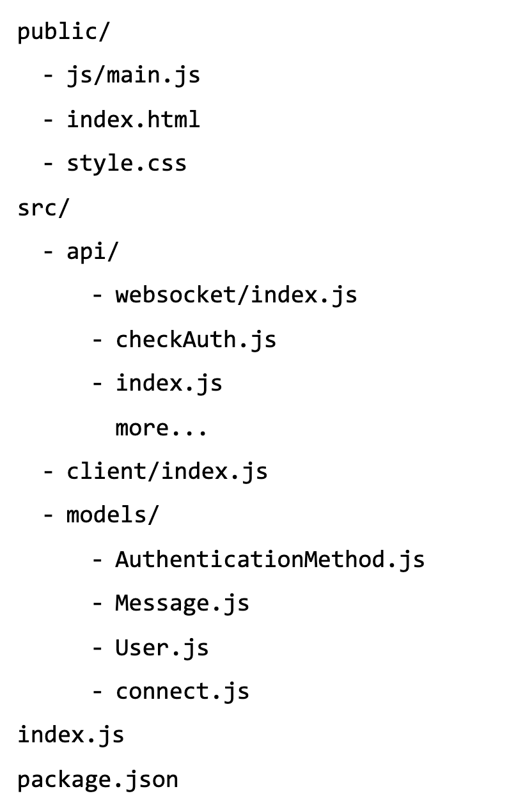Open the User.js model file
This screenshot has height=812, width=509.
pyautogui.click(x=162, y=648)
